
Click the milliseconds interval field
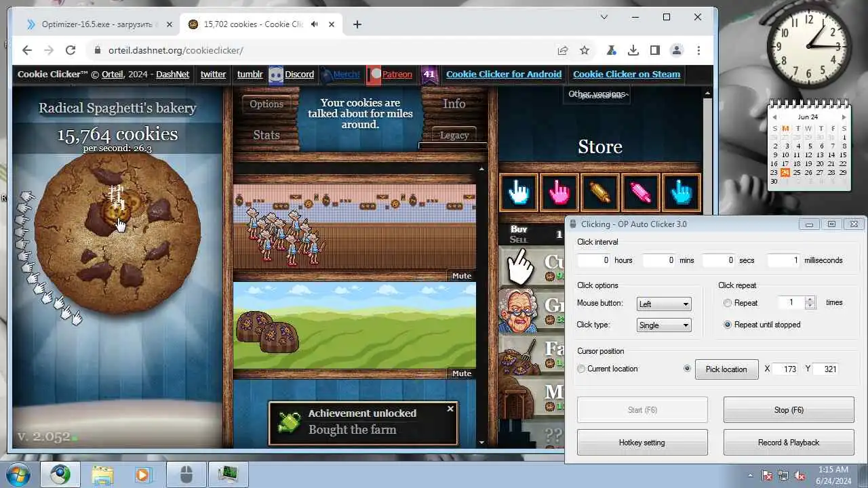click(x=783, y=260)
